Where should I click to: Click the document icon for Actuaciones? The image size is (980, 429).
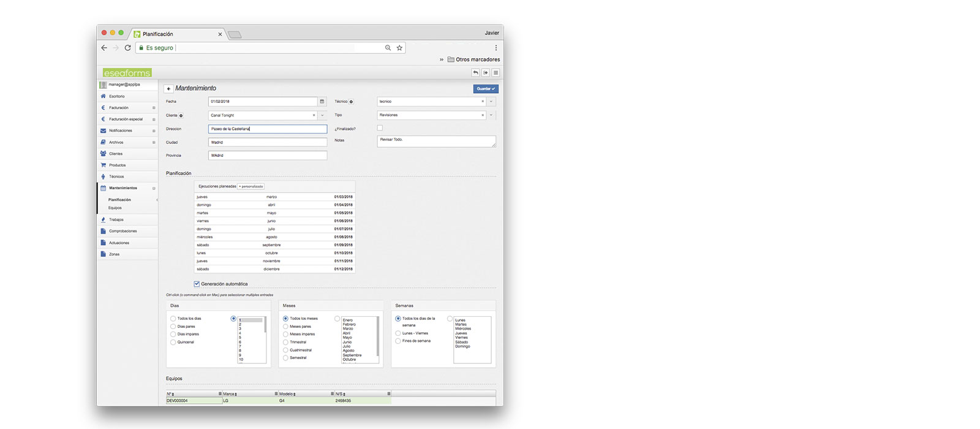coord(103,243)
